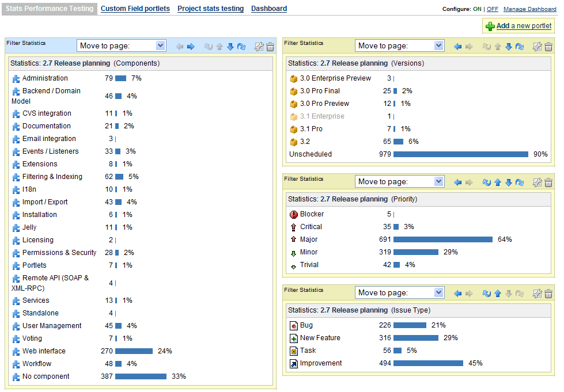Open the Manage Dashboard link
Viewport: 564px width, 392px height.
(530, 9)
